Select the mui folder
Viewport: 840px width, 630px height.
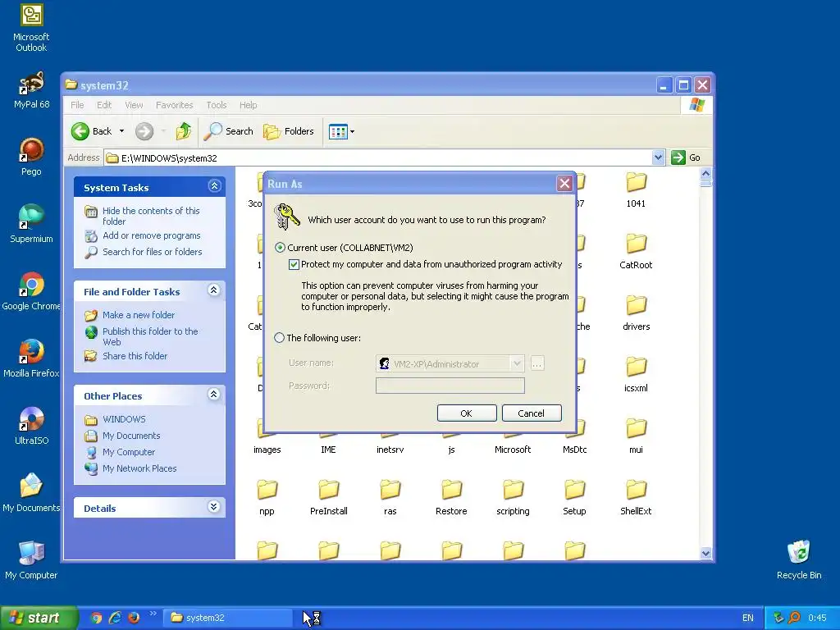pyautogui.click(x=636, y=436)
